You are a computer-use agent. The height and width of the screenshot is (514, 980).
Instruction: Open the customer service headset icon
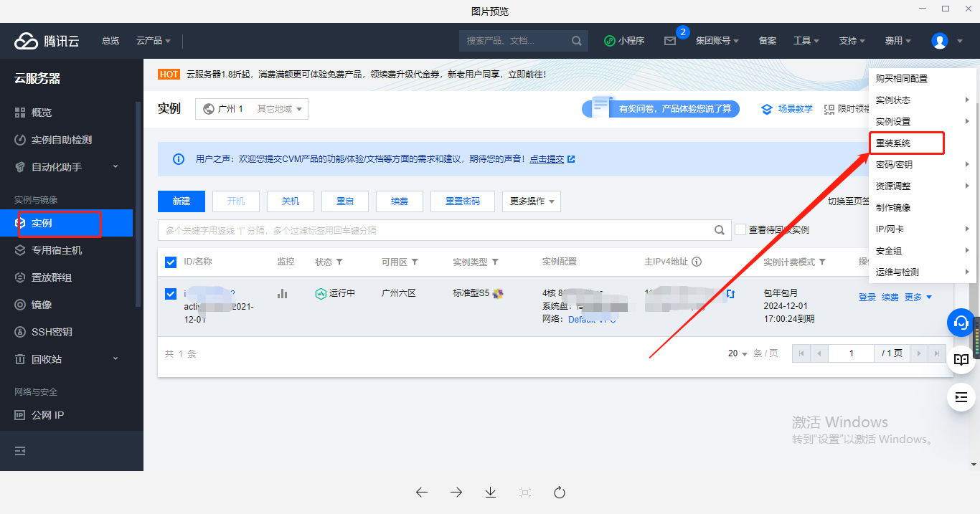[961, 323]
